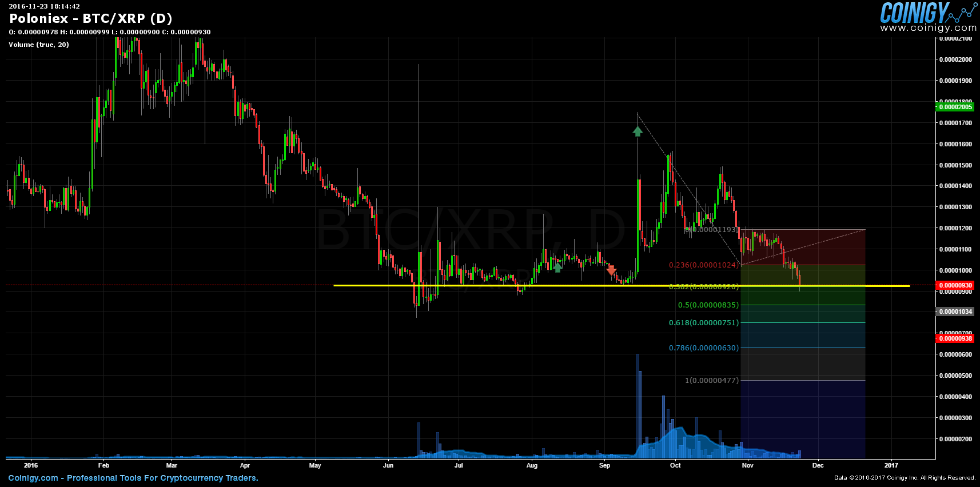Screen dimensions: 980x487
Task: Click the Nov label on time axis
Action: (x=748, y=465)
